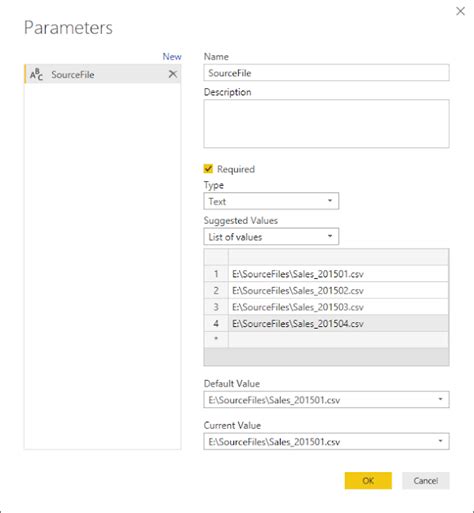Image resolution: width=474 pixels, height=513 pixels.
Task: Click inside the Description text box
Action: (x=326, y=124)
